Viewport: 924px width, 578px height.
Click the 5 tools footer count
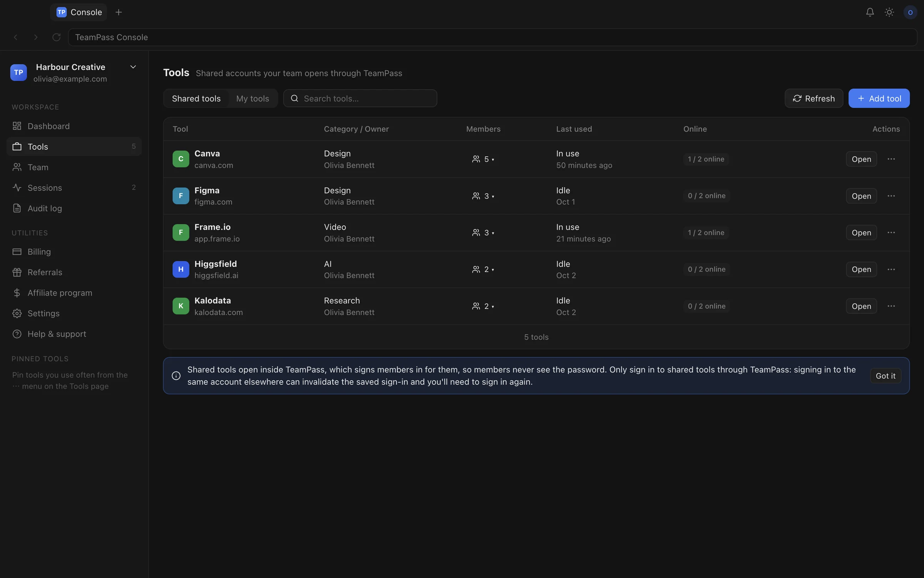point(536,337)
